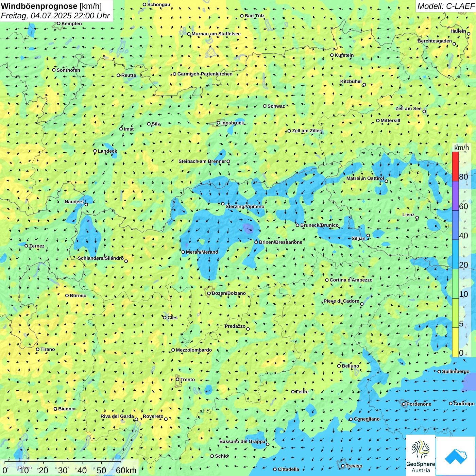Click the Cittadella label

click(288, 469)
